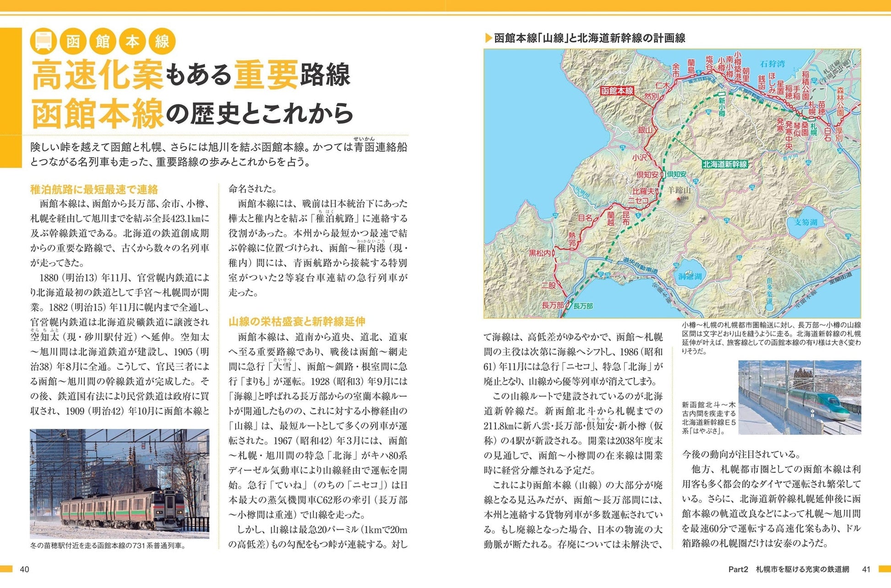The width and height of the screenshot is (891, 588).
Task: Click the red 長万部 station label
Action: [553, 305]
